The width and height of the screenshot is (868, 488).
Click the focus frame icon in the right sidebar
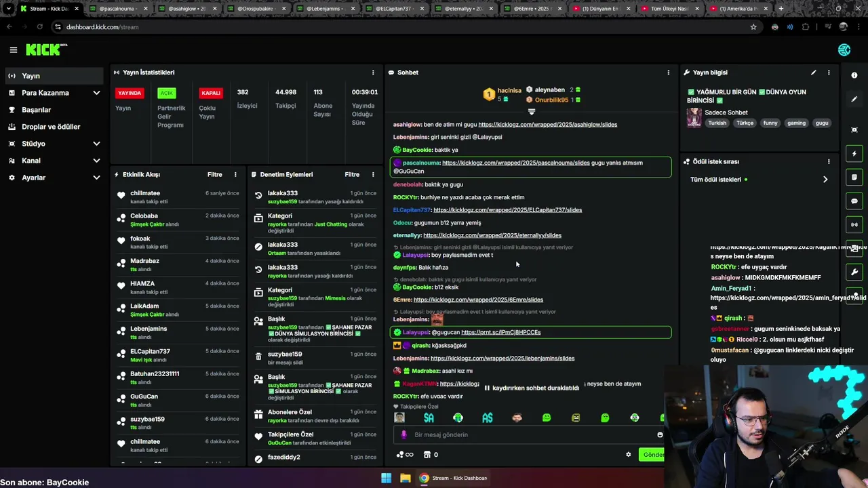pos(854,129)
